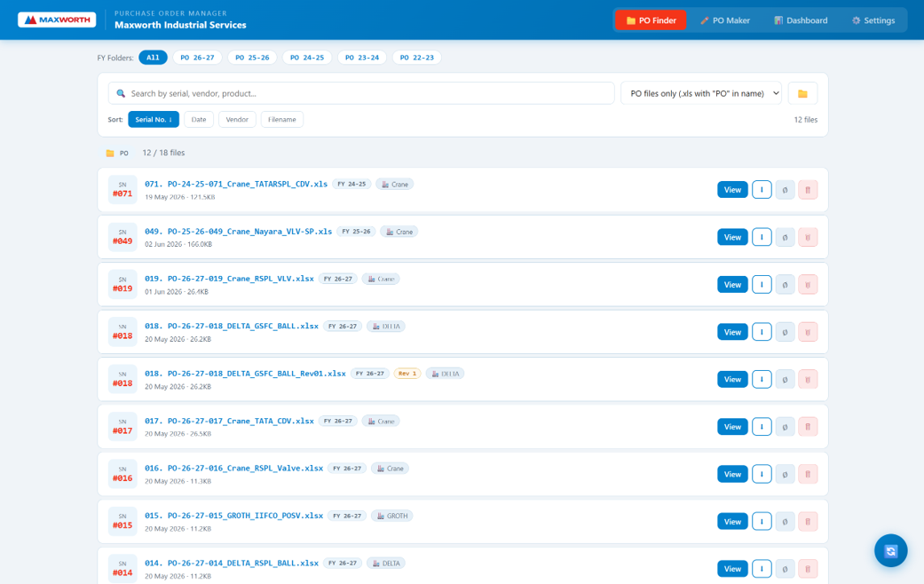Sort files by Date
Viewport: 924px width, 584px height.
pos(199,119)
